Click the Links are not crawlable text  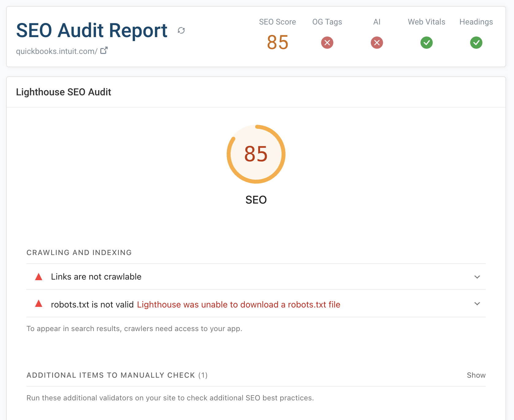[x=96, y=277]
